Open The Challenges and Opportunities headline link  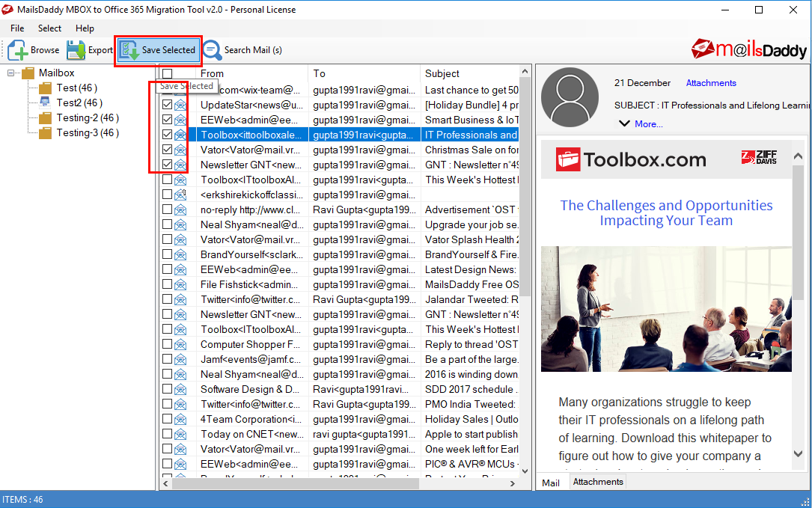[x=666, y=212]
